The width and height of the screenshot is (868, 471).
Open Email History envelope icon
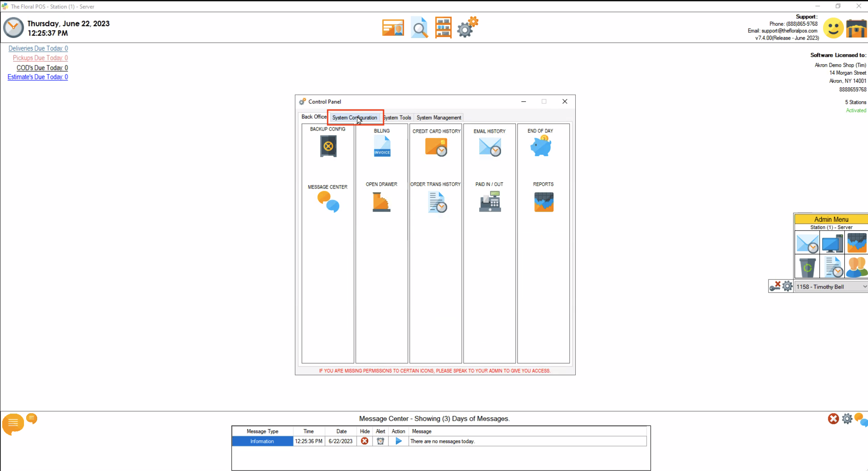[x=490, y=147]
